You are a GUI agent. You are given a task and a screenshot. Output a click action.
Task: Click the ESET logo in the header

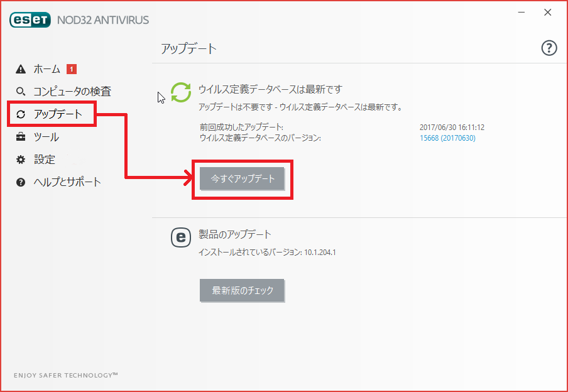point(30,20)
